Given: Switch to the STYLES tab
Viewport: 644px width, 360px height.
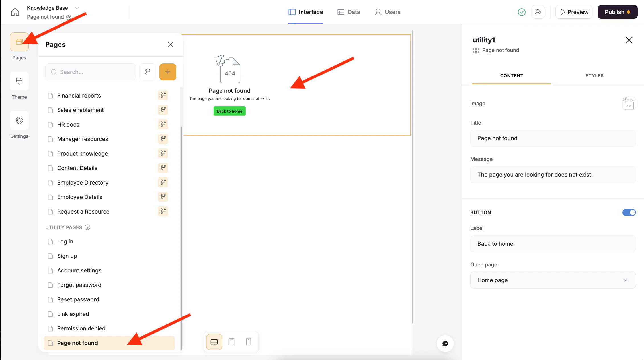Looking at the screenshot, I should click(594, 76).
